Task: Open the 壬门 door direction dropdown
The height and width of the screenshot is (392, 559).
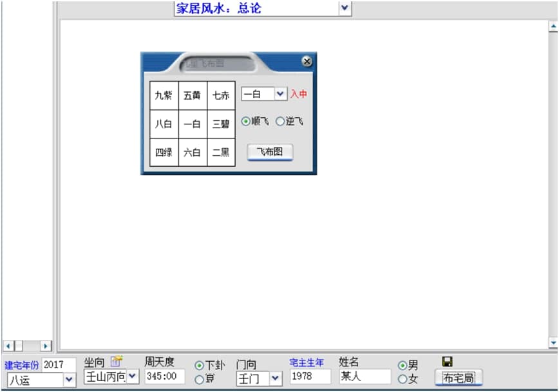Action: [x=275, y=378]
